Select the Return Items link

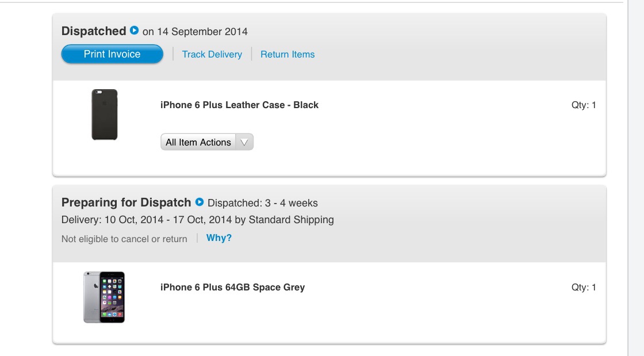coord(287,54)
